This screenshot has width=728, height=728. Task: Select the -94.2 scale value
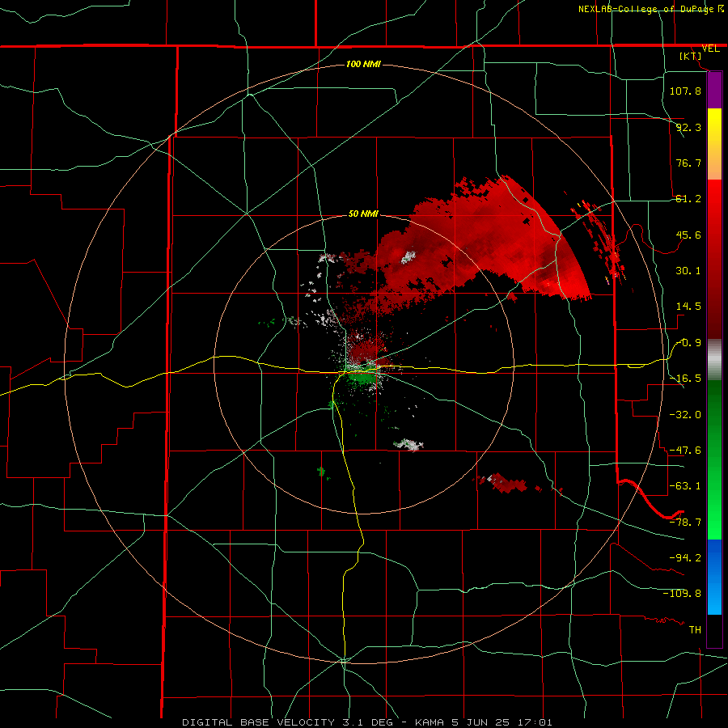point(685,557)
